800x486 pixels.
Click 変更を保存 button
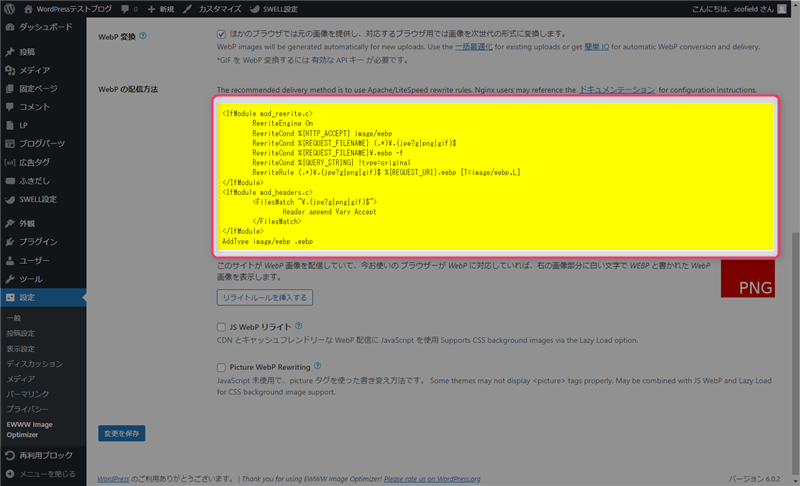point(121,433)
